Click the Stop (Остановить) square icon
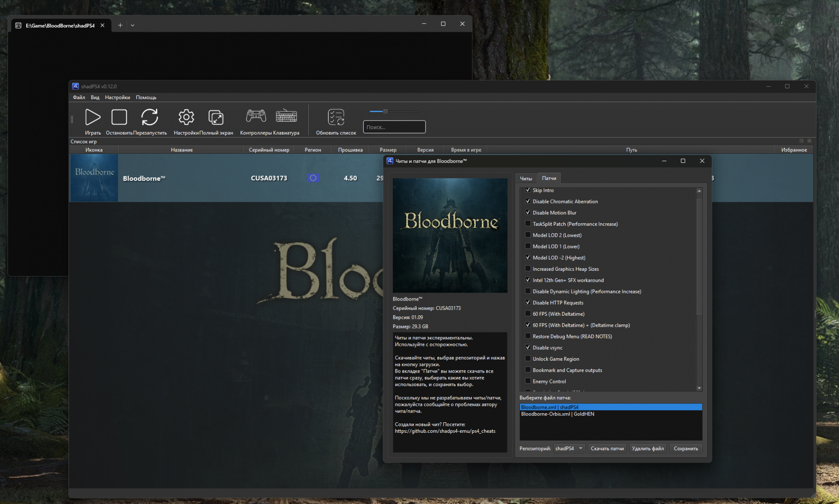 tap(119, 117)
